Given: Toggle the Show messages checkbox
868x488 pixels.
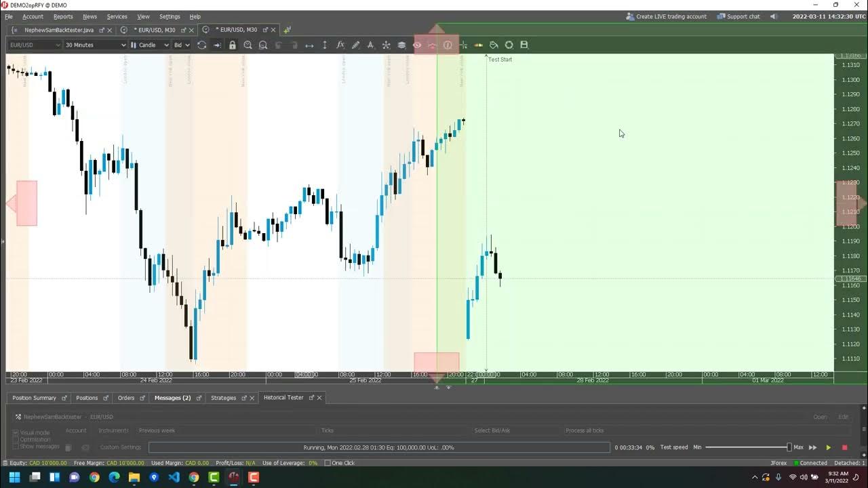Looking at the screenshot, I should 16,447.
